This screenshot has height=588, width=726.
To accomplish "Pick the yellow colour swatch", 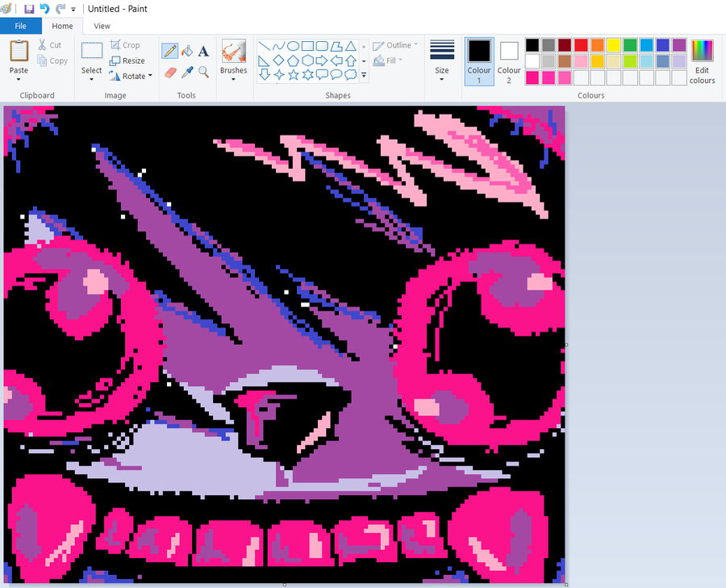I will (614, 45).
